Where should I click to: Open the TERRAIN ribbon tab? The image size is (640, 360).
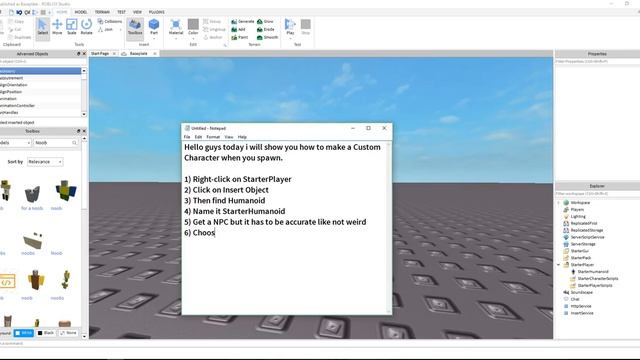click(102, 12)
